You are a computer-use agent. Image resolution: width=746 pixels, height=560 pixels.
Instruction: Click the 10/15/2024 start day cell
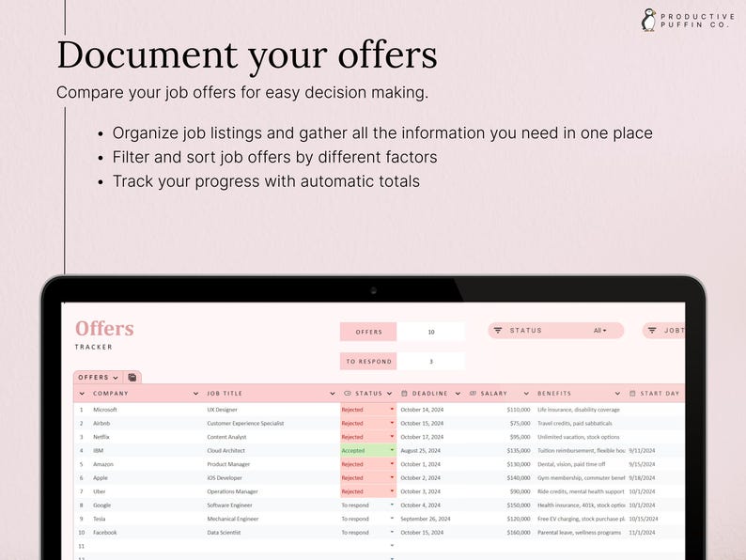click(x=656, y=519)
